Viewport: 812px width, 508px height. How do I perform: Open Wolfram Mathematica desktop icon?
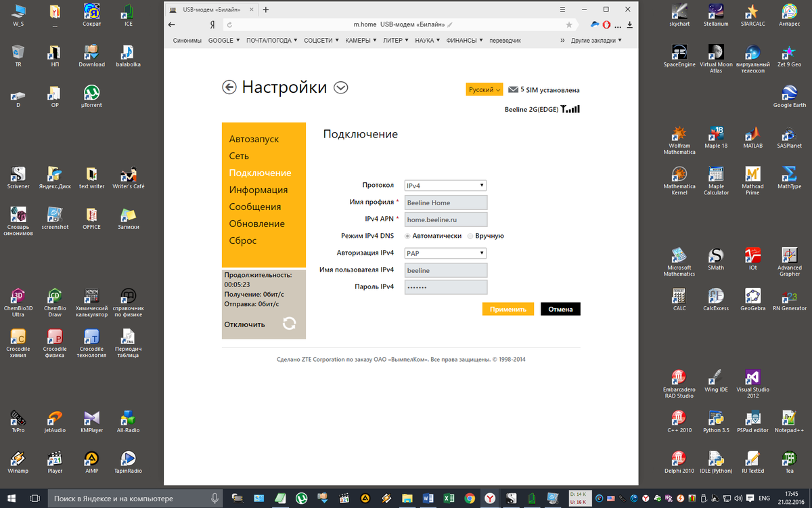[679, 140]
